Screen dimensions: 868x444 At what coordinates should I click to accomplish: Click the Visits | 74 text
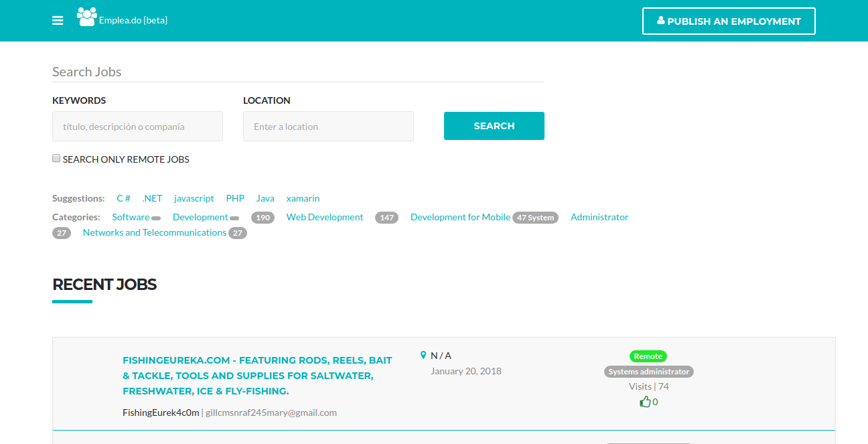[x=649, y=386]
